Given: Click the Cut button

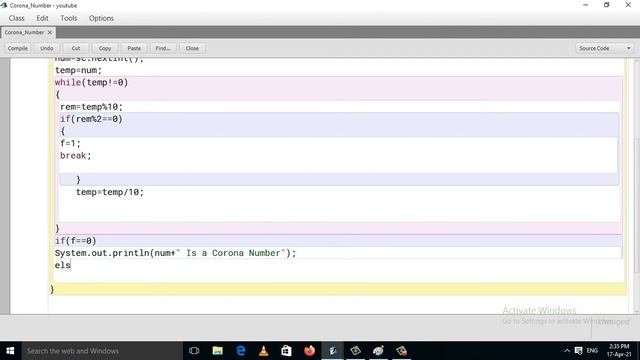Looking at the screenshot, I should pyautogui.click(x=76, y=48).
